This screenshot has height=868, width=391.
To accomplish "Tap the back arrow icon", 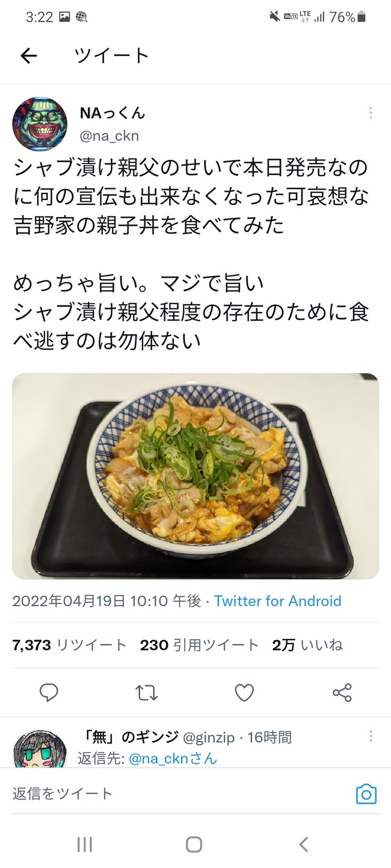I will coord(28,56).
